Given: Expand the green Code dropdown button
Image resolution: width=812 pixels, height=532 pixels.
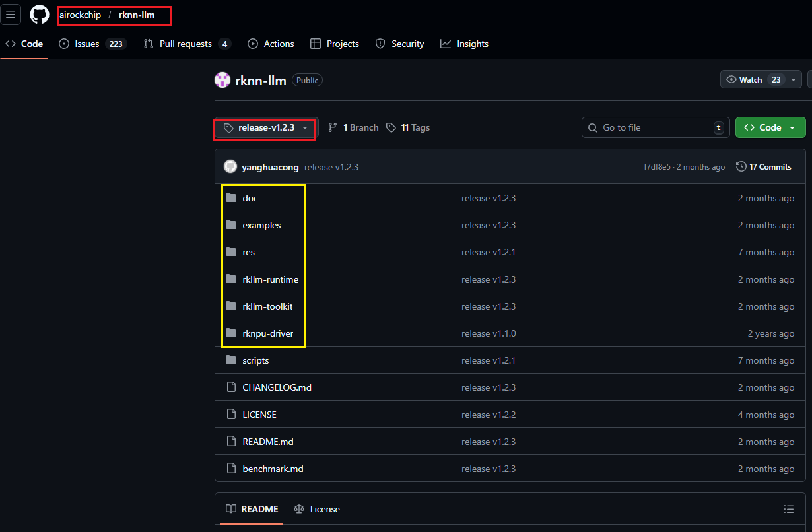Looking at the screenshot, I should pyautogui.click(x=770, y=127).
